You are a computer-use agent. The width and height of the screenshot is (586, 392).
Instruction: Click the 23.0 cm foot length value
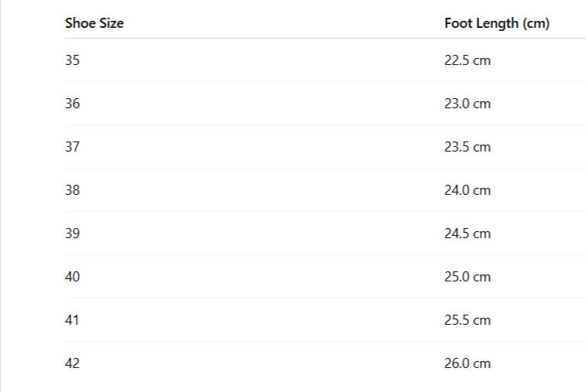467,104
